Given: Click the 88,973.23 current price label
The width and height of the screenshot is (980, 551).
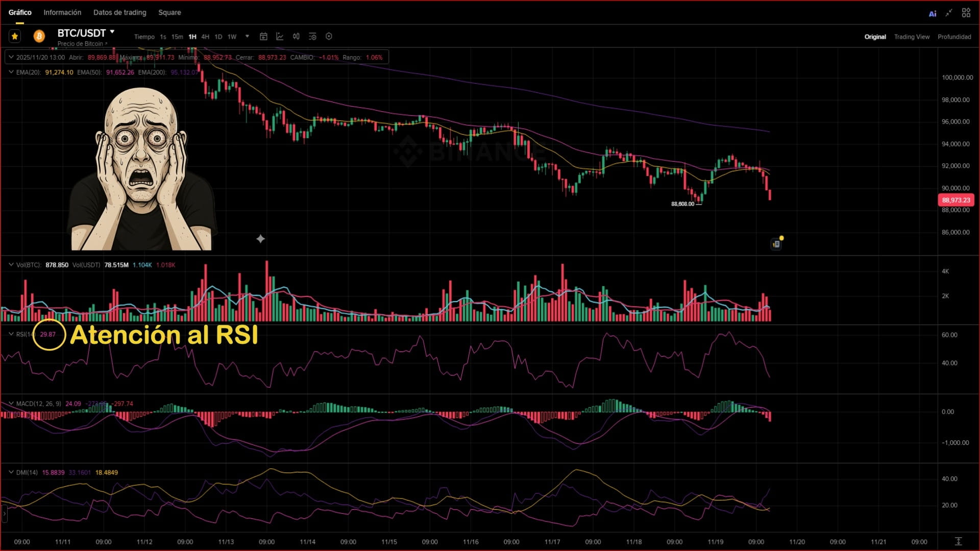Looking at the screenshot, I should [x=955, y=200].
